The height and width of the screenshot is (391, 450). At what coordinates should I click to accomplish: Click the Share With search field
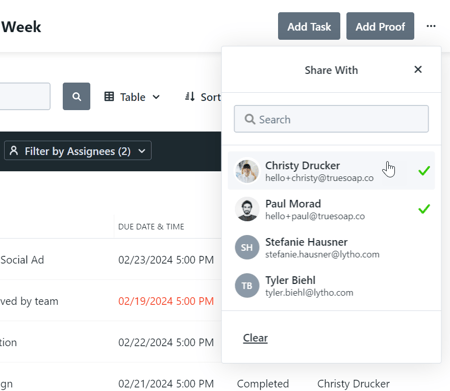[x=331, y=119]
